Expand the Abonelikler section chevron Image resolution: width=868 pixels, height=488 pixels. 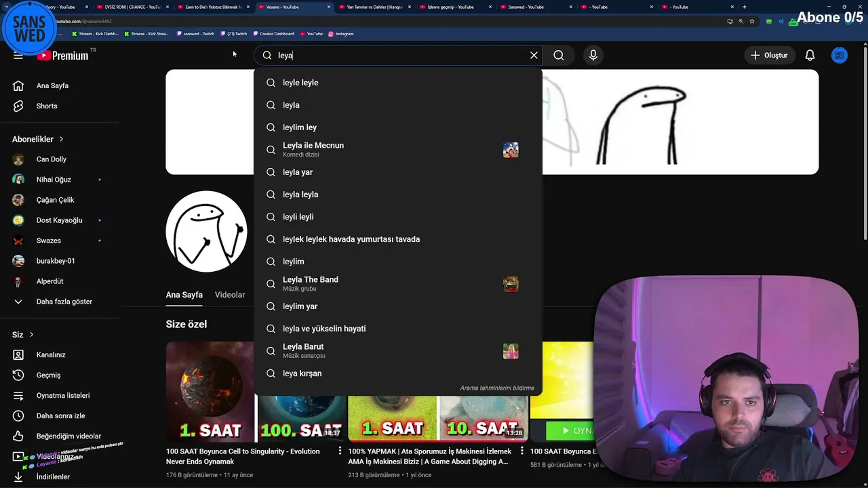click(x=61, y=139)
